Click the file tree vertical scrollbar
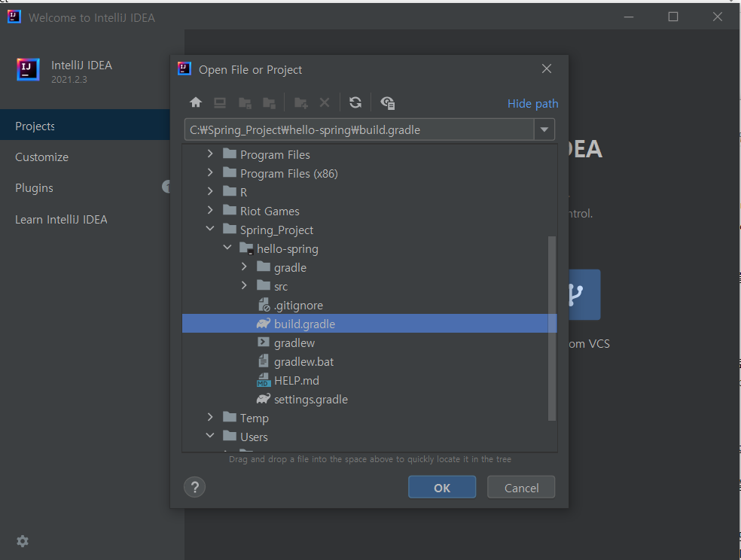This screenshot has height=560, width=741. [551, 328]
